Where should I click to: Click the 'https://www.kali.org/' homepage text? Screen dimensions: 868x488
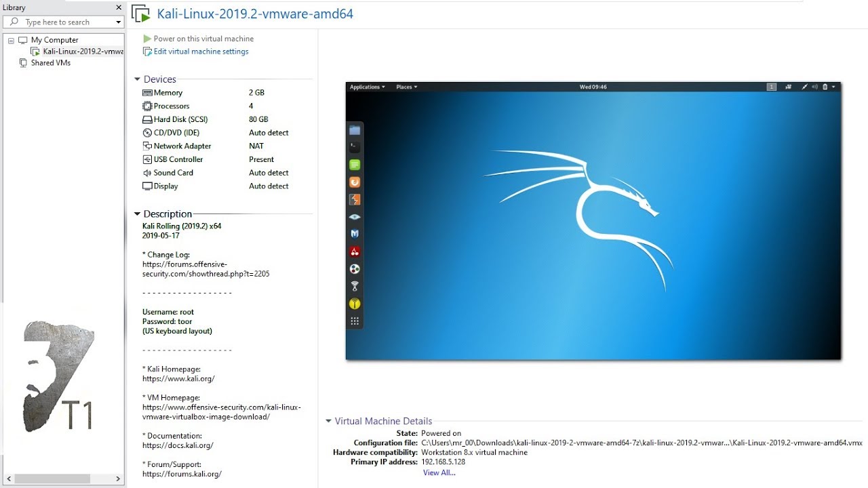tap(178, 379)
